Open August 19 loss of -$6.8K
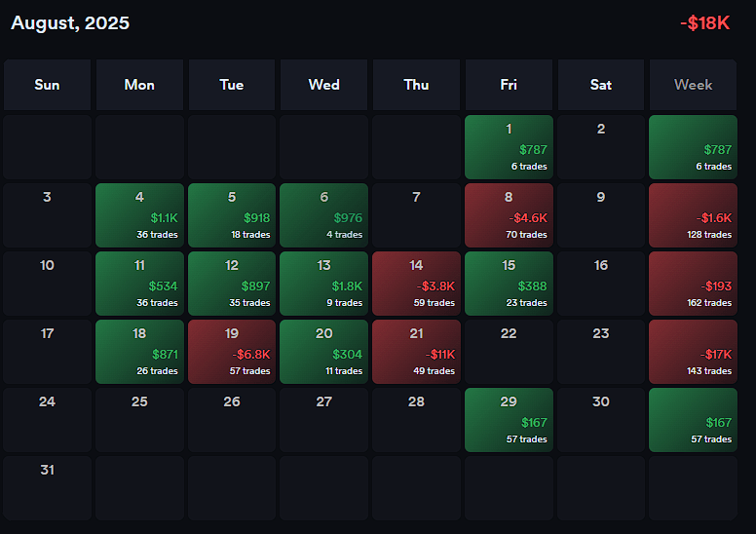This screenshot has height=534, width=756. (x=232, y=352)
